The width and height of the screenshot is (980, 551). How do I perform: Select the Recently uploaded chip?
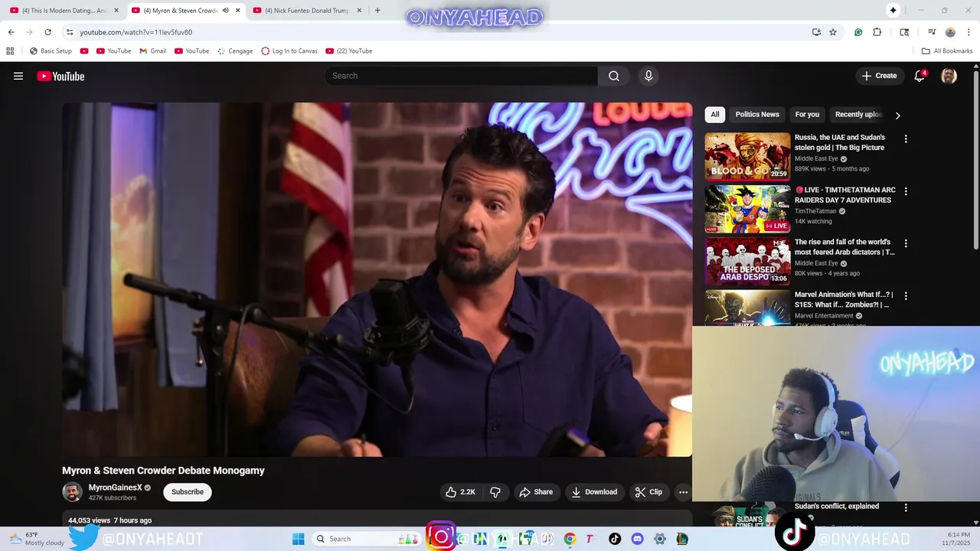[x=858, y=114]
